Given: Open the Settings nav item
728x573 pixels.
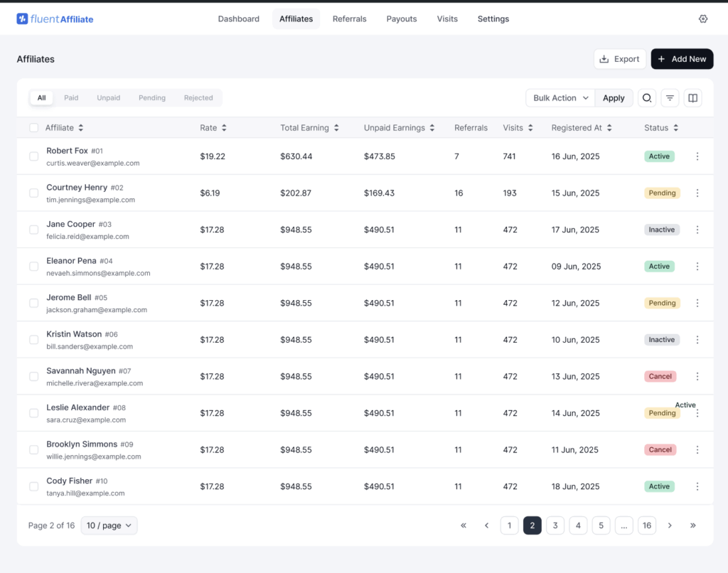Looking at the screenshot, I should (x=493, y=19).
